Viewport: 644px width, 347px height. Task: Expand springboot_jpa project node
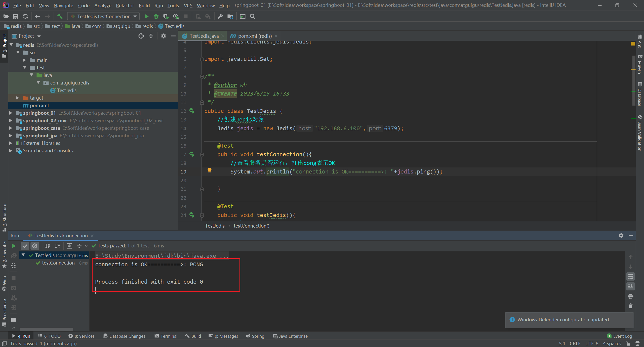(11, 136)
